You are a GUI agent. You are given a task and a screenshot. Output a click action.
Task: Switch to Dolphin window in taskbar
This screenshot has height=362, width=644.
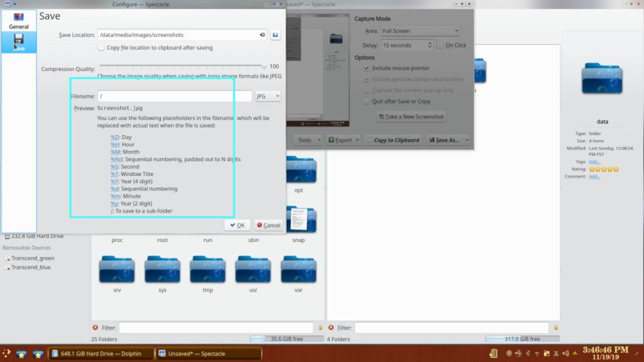tap(101, 354)
